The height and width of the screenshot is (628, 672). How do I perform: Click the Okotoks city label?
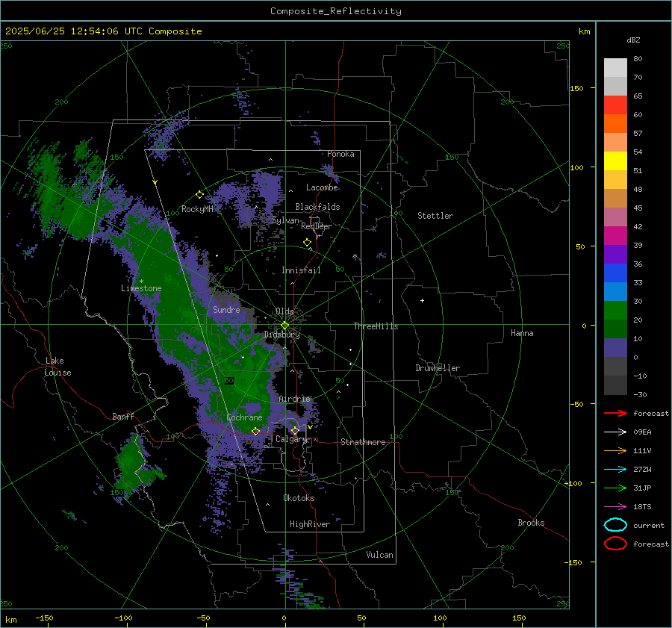pyautogui.click(x=299, y=498)
